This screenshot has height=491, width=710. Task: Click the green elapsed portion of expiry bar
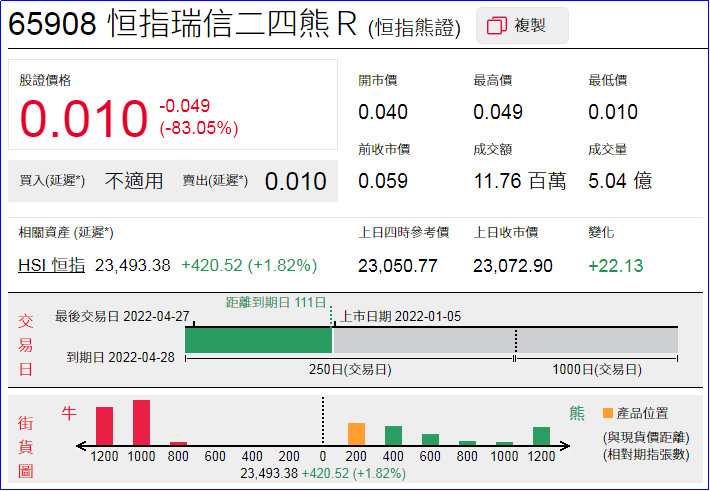[x=259, y=340]
